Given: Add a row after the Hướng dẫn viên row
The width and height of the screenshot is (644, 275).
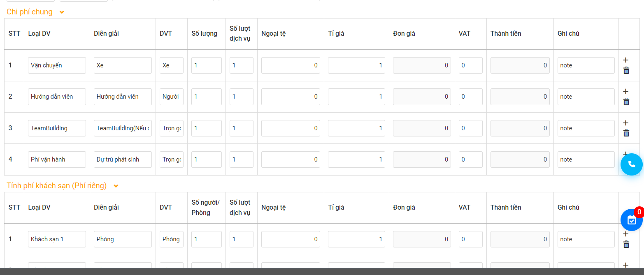Looking at the screenshot, I should 626,91.
